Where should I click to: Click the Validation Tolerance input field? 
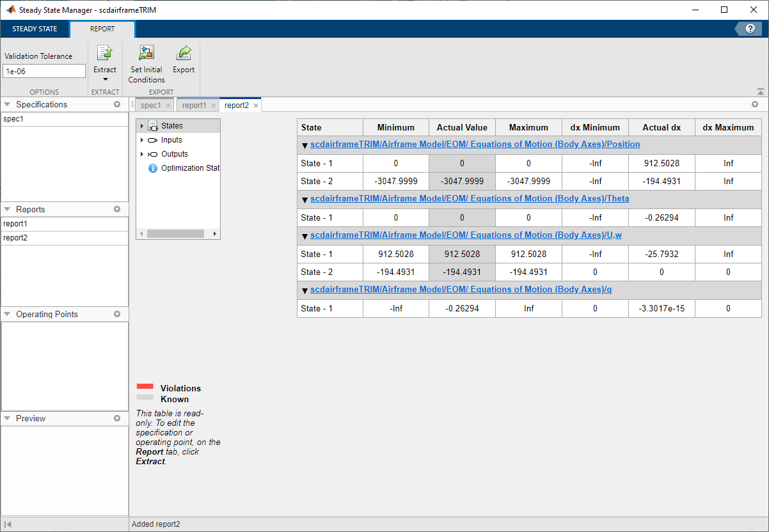point(44,71)
